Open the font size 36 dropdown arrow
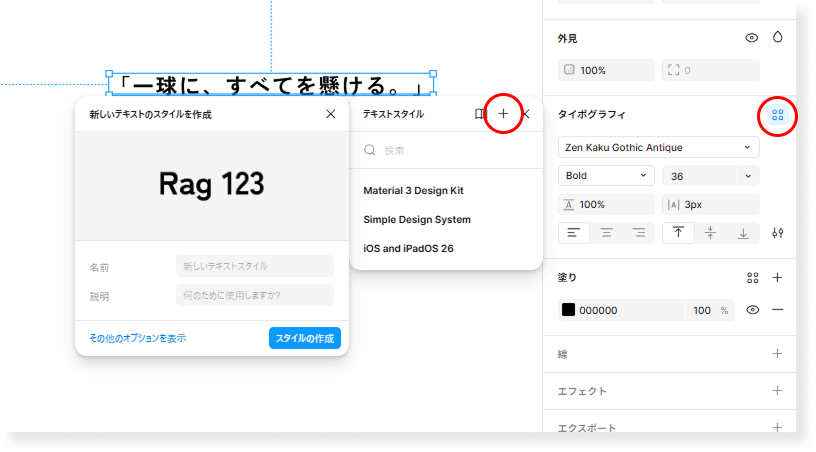The image size is (816, 452). (x=749, y=176)
